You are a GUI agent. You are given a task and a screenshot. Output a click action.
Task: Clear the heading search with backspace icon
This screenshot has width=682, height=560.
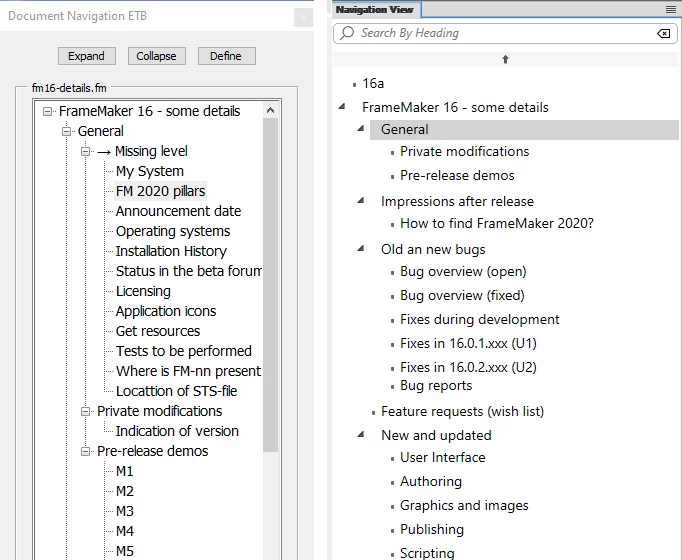tap(663, 33)
